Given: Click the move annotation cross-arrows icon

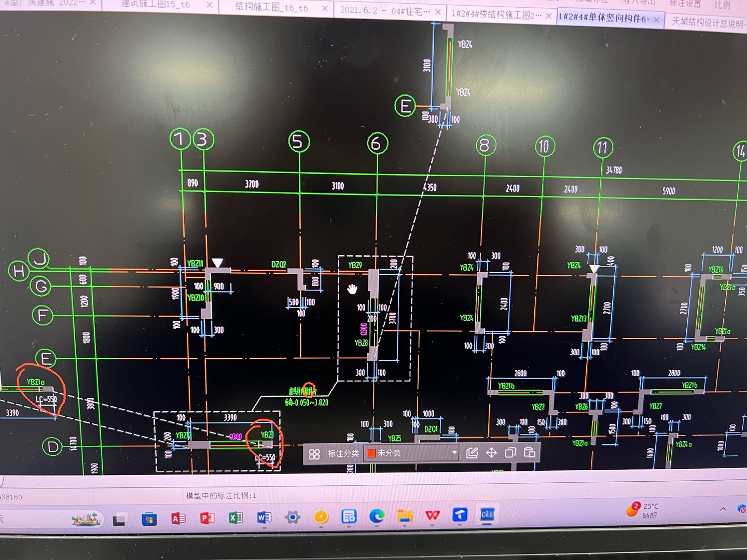Looking at the screenshot, I should pos(491,453).
